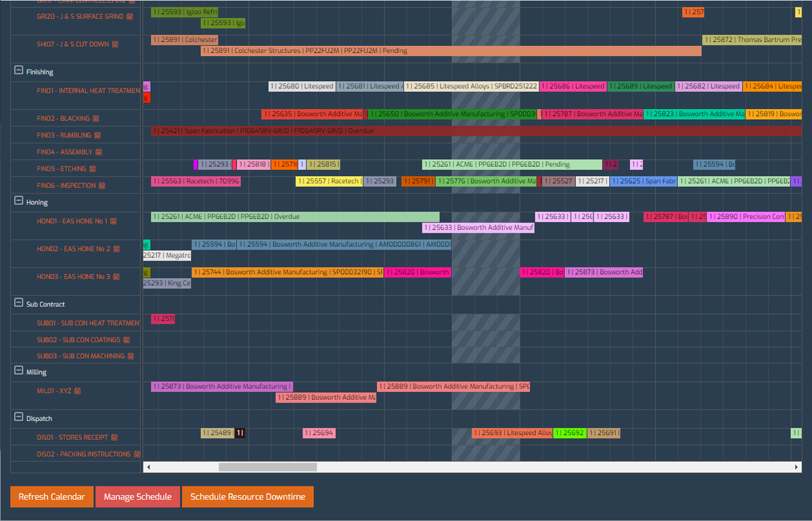Select 25594 Bosworth Additive bar in HON02
Viewport: 812px width, 521px height.
coord(344,244)
